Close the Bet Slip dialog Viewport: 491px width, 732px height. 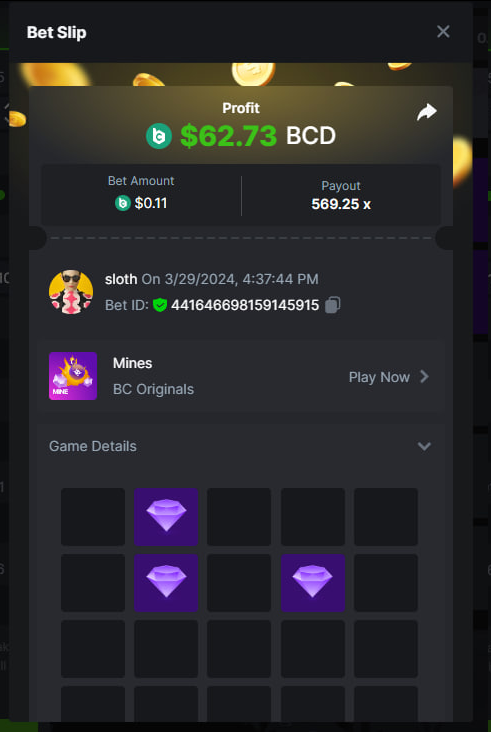point(443,32)
